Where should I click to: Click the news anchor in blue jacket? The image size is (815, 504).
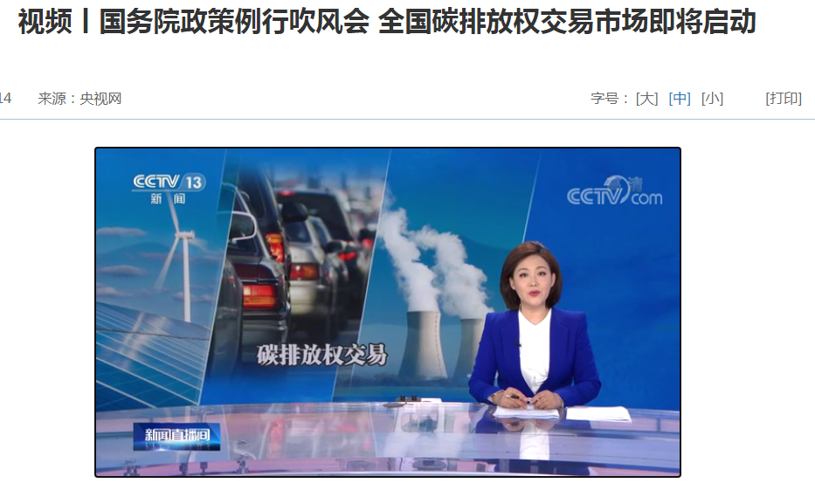tap(534, 327)
